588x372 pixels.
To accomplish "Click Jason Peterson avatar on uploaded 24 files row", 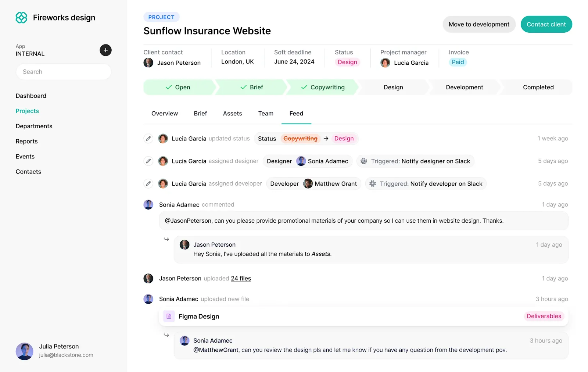I will click(148, 279).
